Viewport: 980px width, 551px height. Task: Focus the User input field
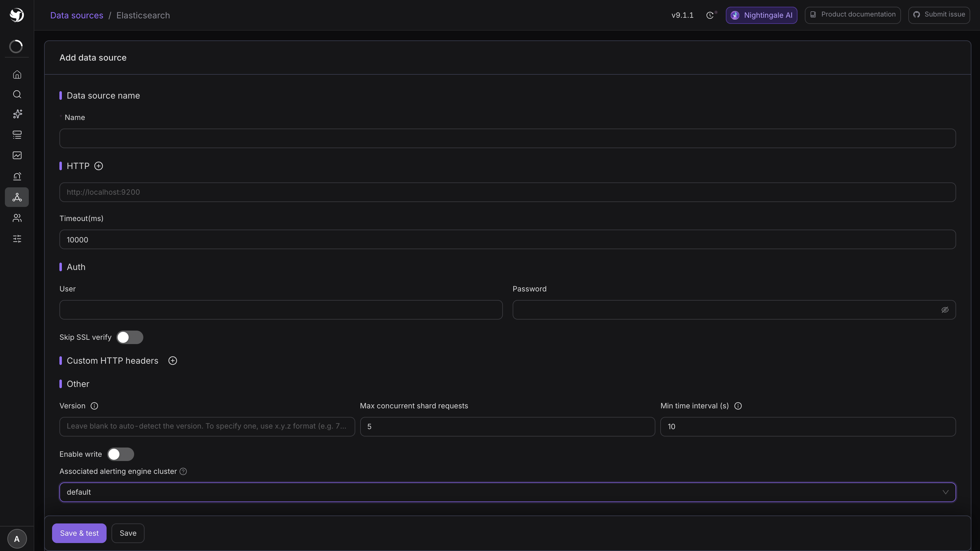281,310
